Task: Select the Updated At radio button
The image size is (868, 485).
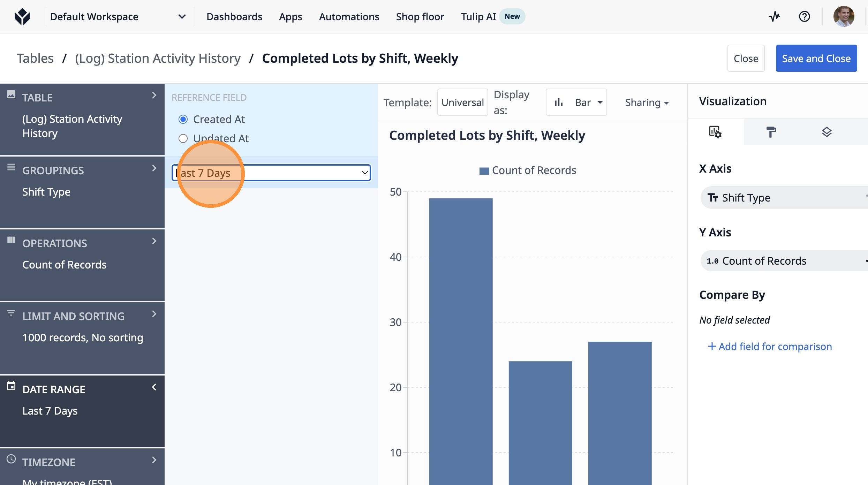Action: point(183,138)
